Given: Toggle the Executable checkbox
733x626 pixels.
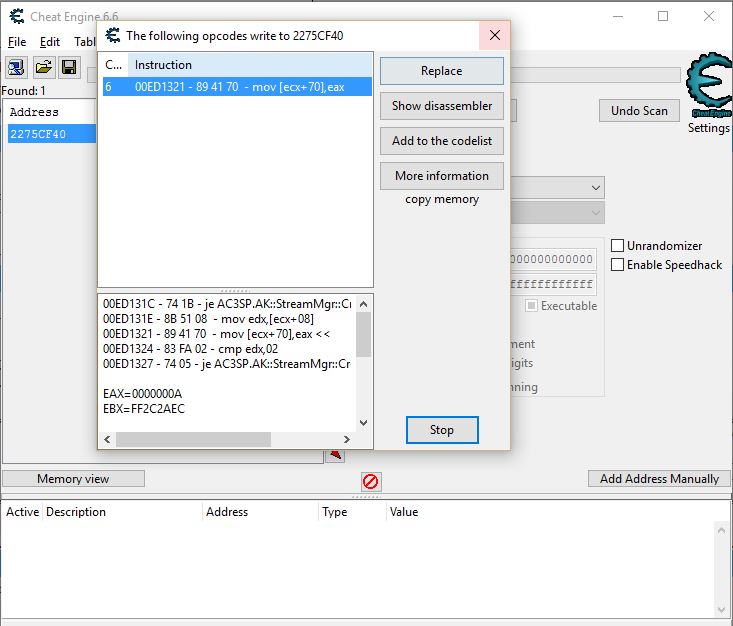Looking at the screenshot, I should click(531, 306).
